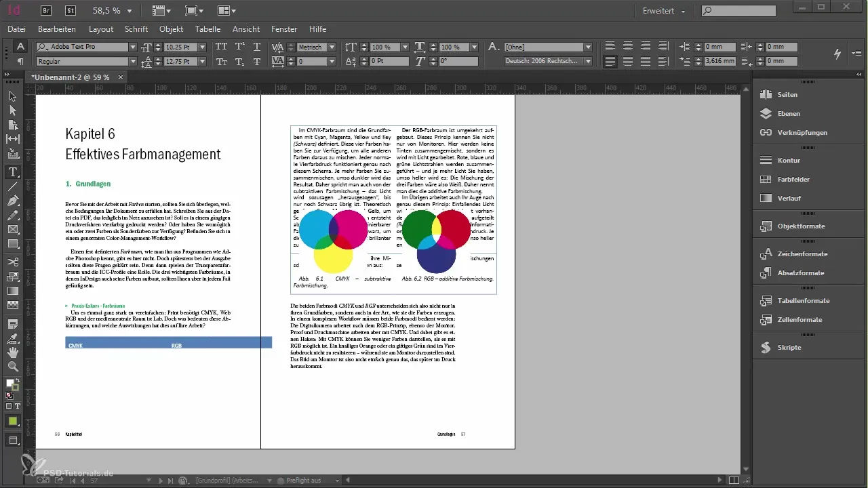
Task: Select the Scissors tool
Action: [x=13, y=262]
